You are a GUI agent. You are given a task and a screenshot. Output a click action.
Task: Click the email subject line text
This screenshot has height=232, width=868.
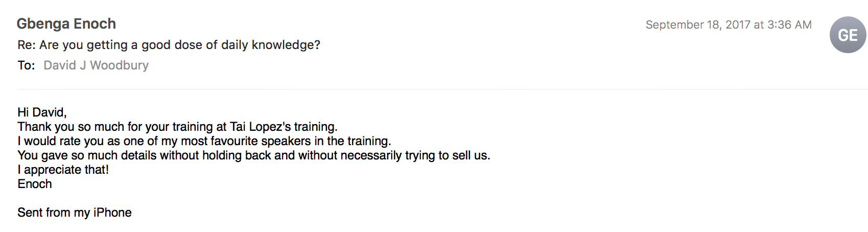pos(169,45)
